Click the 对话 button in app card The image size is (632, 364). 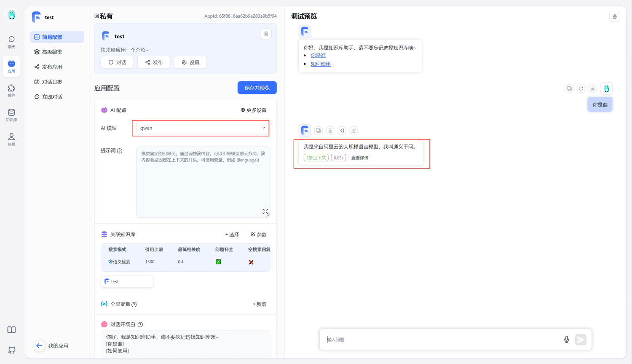[x=117, y=62]
